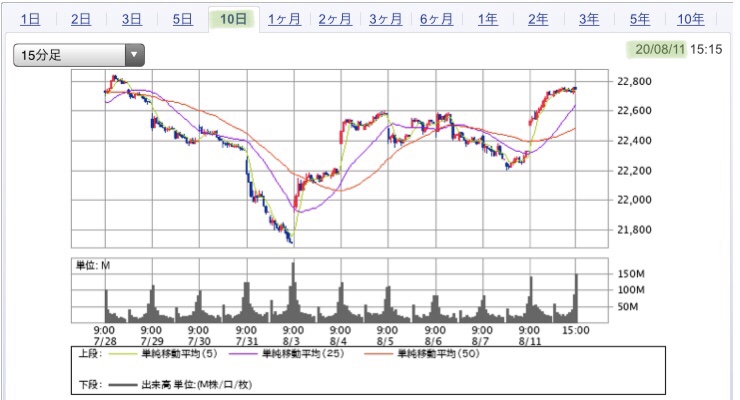Image resolution: width=740 pixels, height=400 pixels.
Task: Select the highlighted 10日 range tab
Action: 234,19
